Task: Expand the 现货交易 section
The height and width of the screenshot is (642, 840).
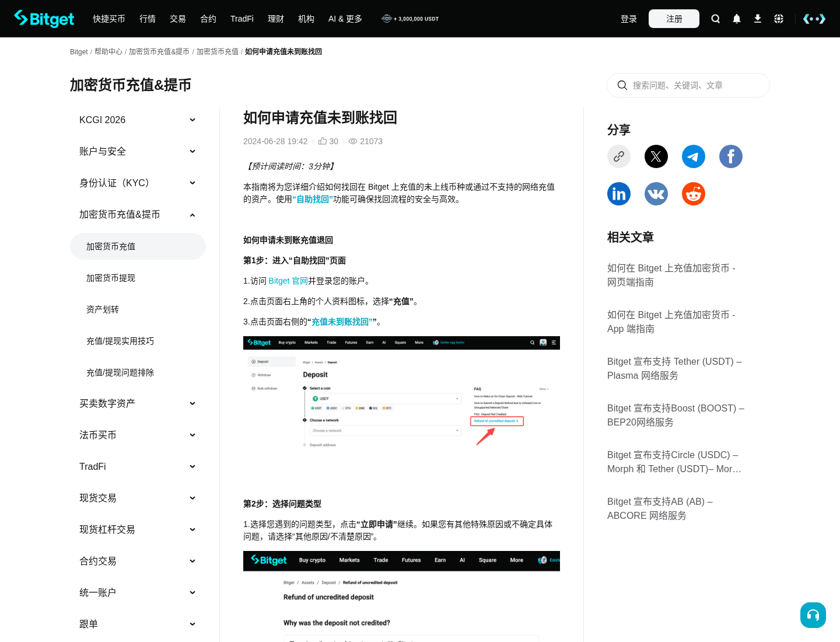Action: coord(138,498)
